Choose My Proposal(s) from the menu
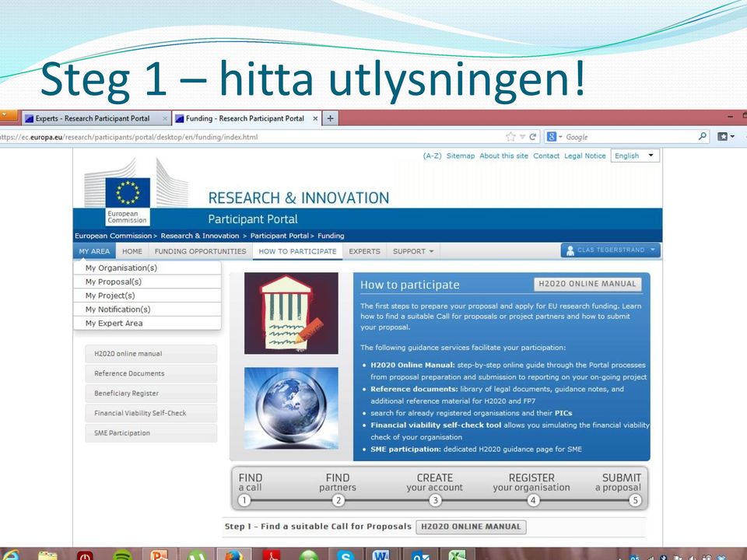This screenshot has height=560, width=747. point(147,282)
